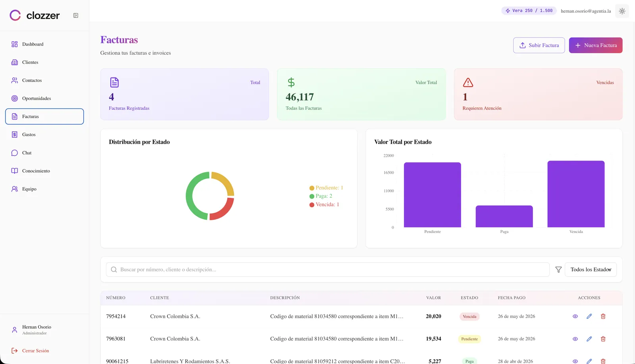
Task: Click the Paga bar in chart
Action: (504, 216)
